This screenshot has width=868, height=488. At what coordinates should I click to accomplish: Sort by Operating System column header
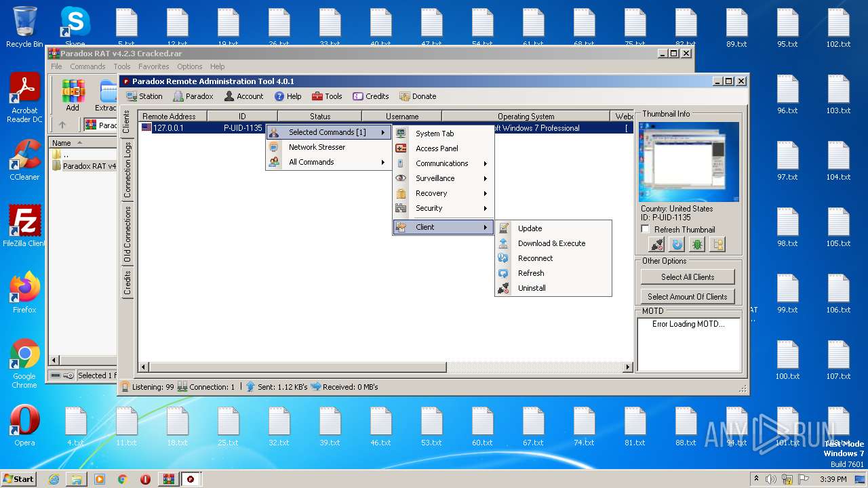(x=526, y=117)
